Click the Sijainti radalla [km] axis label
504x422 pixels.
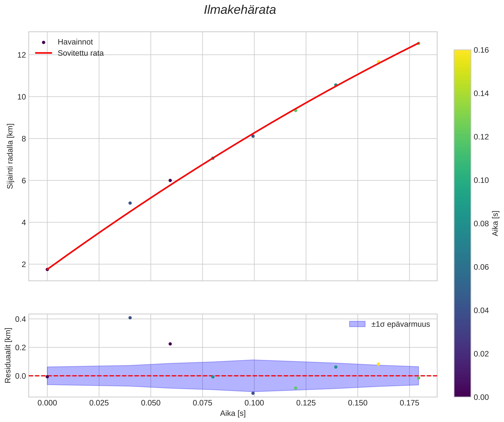click(10, 156)
